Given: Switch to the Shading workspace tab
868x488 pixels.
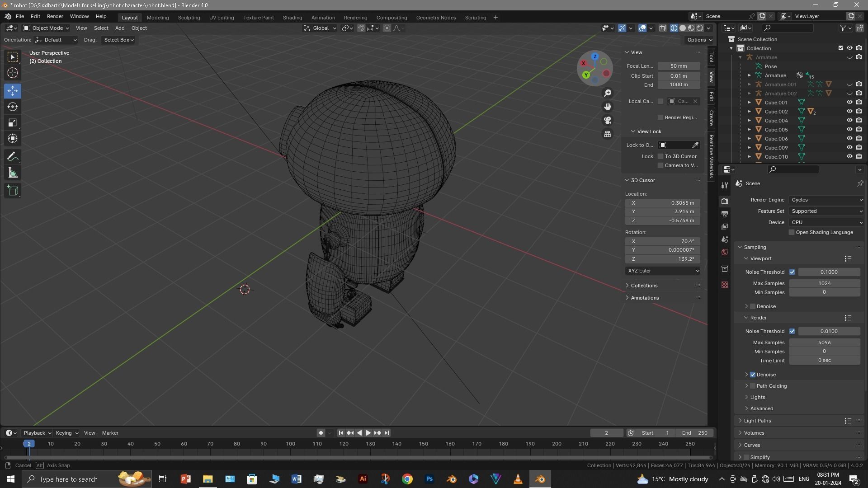Looking at the screenshot, I should coord(292,18).
